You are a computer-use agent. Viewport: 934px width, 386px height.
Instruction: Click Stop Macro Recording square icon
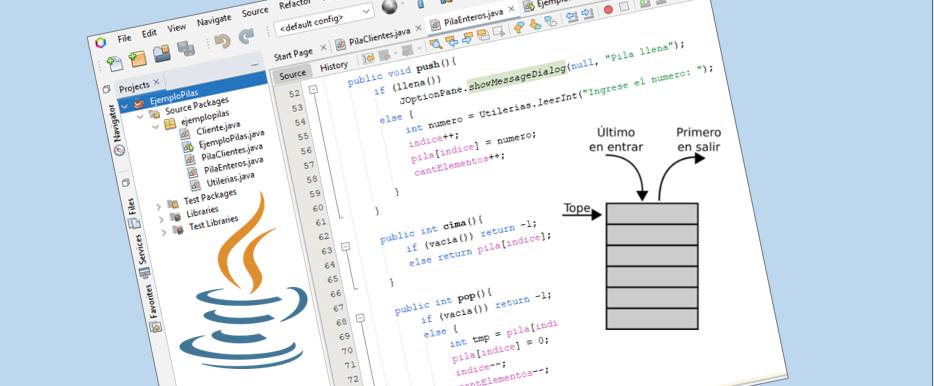pyautogui.click(x=624, y=7)
